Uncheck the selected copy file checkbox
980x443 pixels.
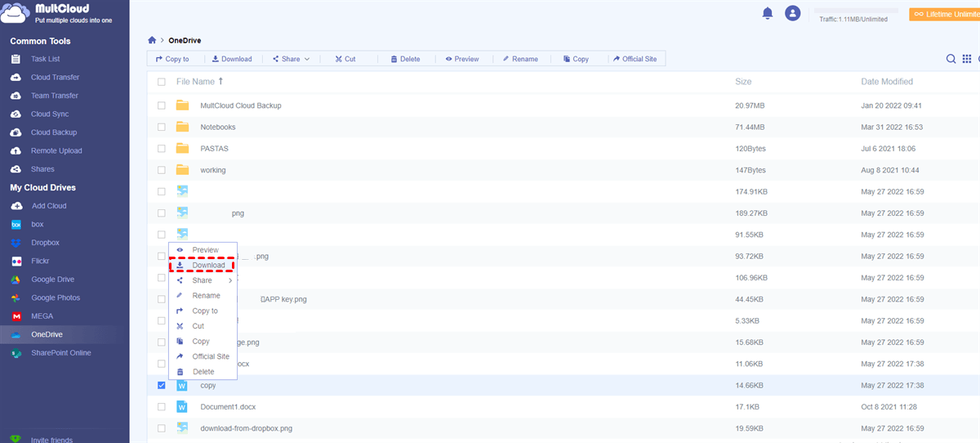pyautogui.click(x=161, y=385)
